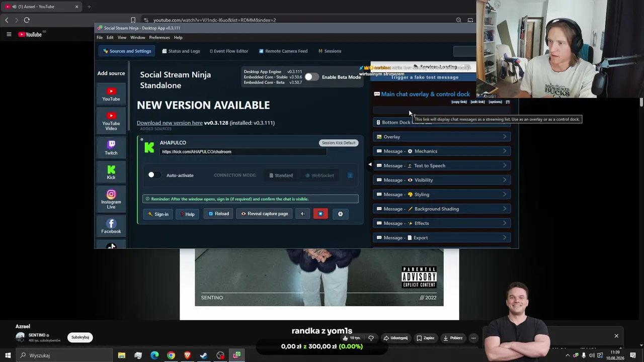This screenshot has height=362, width=644.
Task: Switch to Sources and Settings tab
Action: (127, 51)
